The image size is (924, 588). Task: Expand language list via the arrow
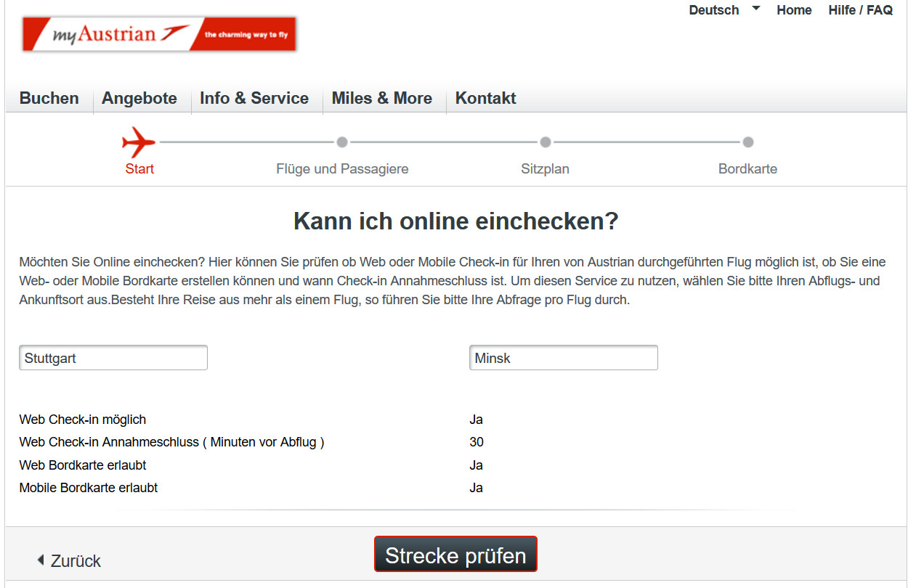point(755,9)
